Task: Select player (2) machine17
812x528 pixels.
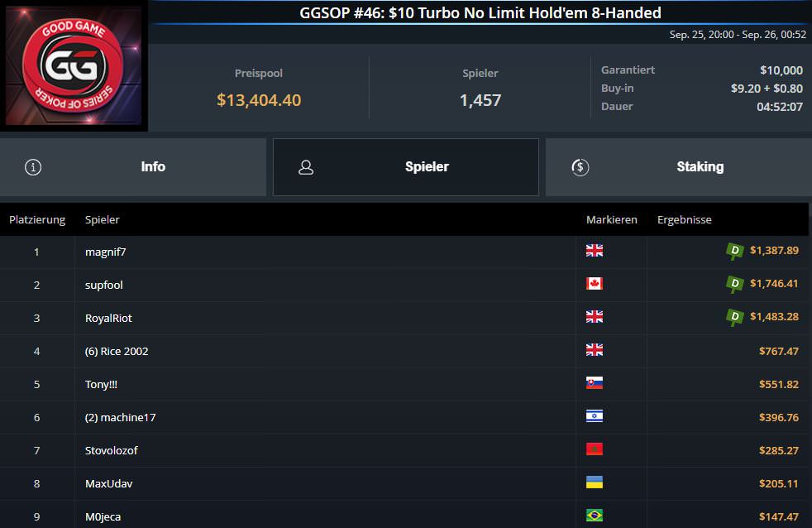Action: click(120, 418)
